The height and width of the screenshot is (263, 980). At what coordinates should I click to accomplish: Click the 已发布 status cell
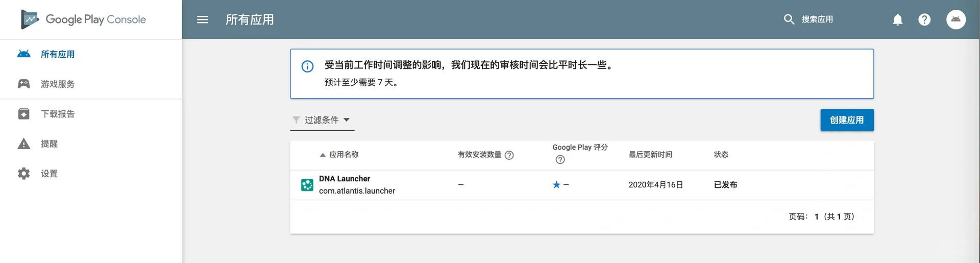point(725,185)
